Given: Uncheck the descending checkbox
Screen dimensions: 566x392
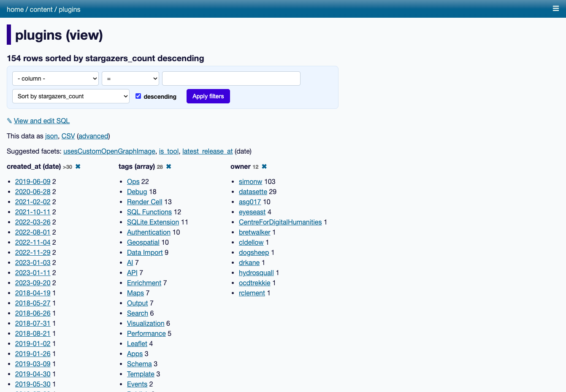Looking at the screenshot, I should pos(138,96).
